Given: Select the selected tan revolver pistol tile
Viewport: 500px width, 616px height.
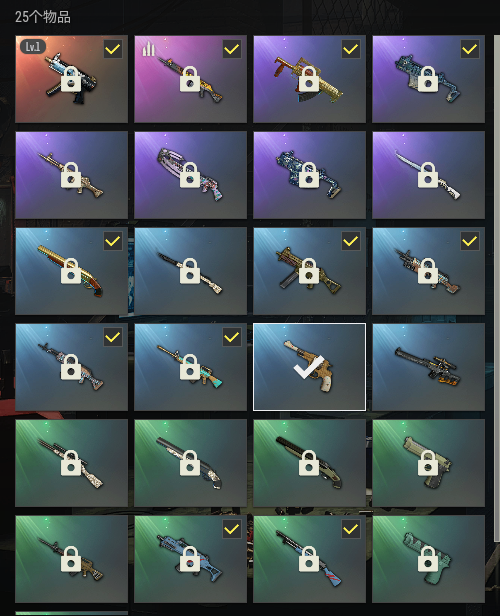Looking at the screenshot, I should 310,367.
